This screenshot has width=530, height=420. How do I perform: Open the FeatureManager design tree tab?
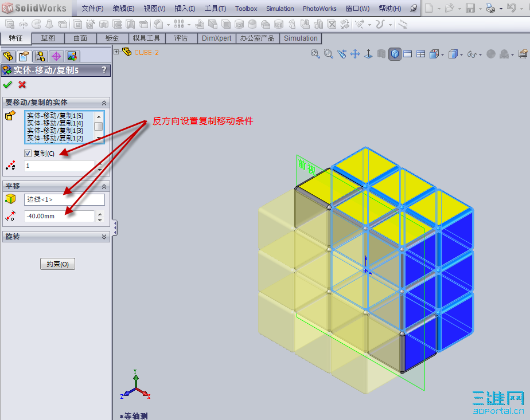[8, 56]
